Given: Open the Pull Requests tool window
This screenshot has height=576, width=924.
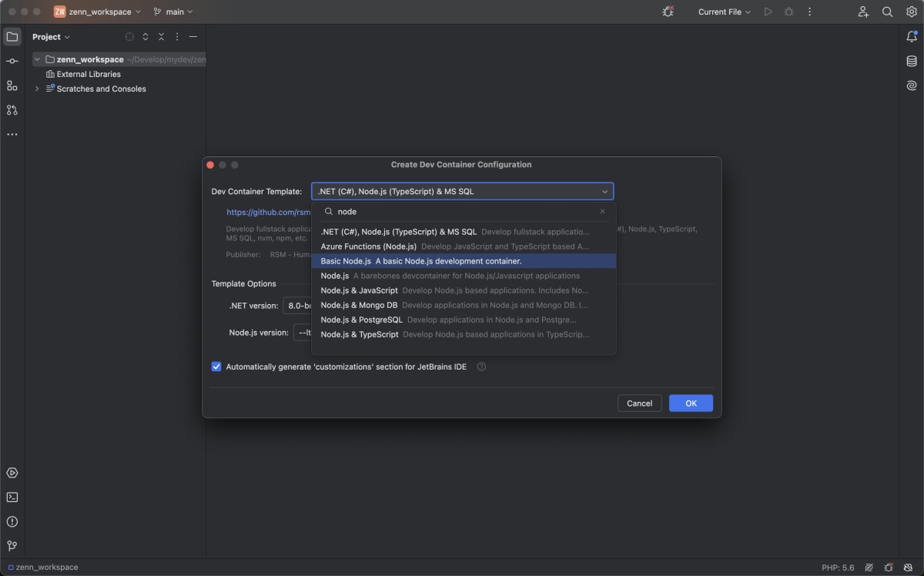Looking at the screenshot, I should tap(12, 110).
